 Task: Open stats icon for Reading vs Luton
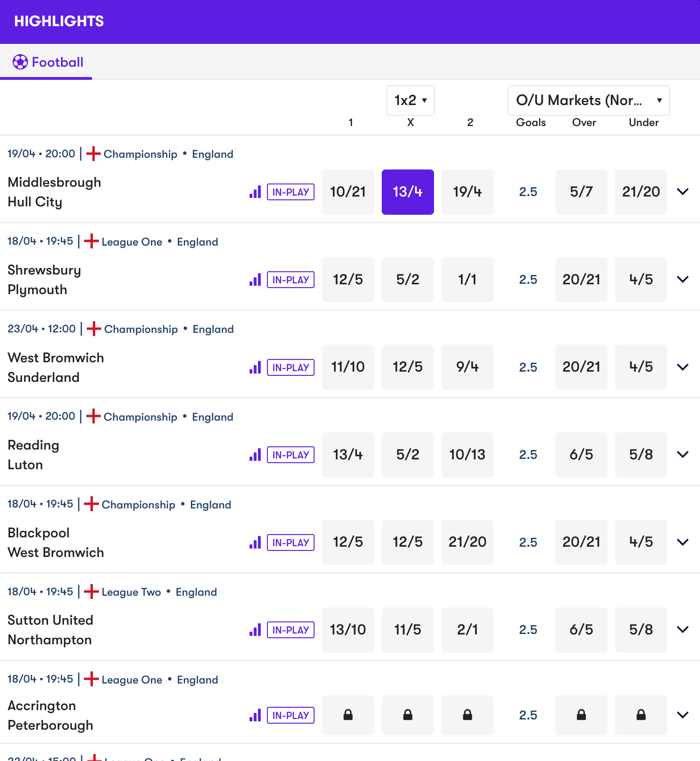(x=255, y=455)
